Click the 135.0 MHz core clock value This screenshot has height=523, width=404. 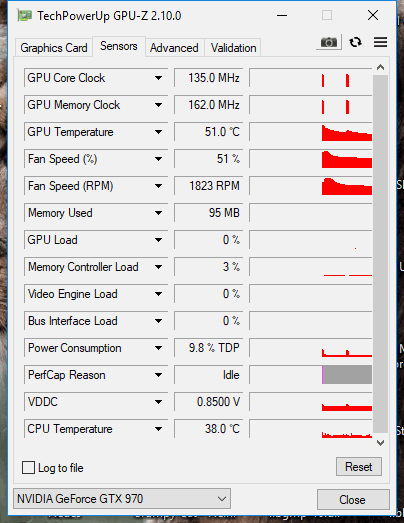click(x=209, y=78)
